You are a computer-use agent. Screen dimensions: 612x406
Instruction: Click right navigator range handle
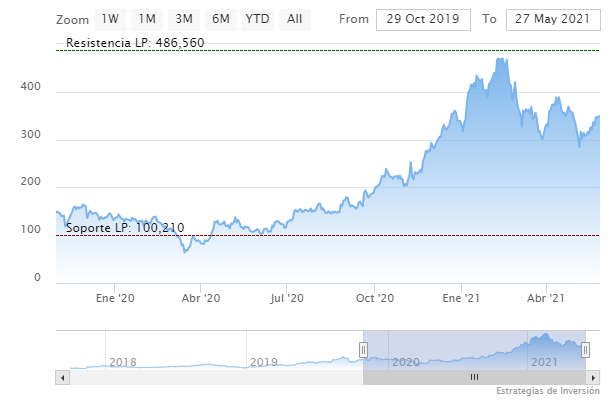click(586, 349)
